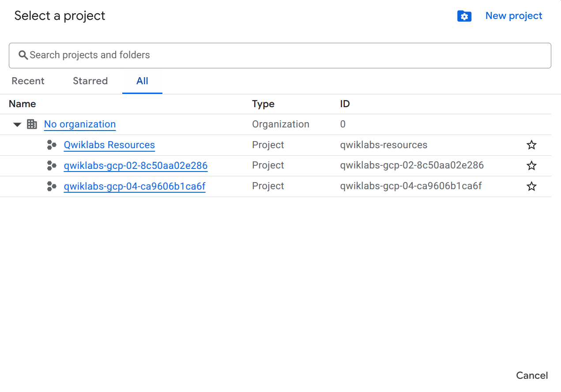Open the No organization link

point(80,124)
